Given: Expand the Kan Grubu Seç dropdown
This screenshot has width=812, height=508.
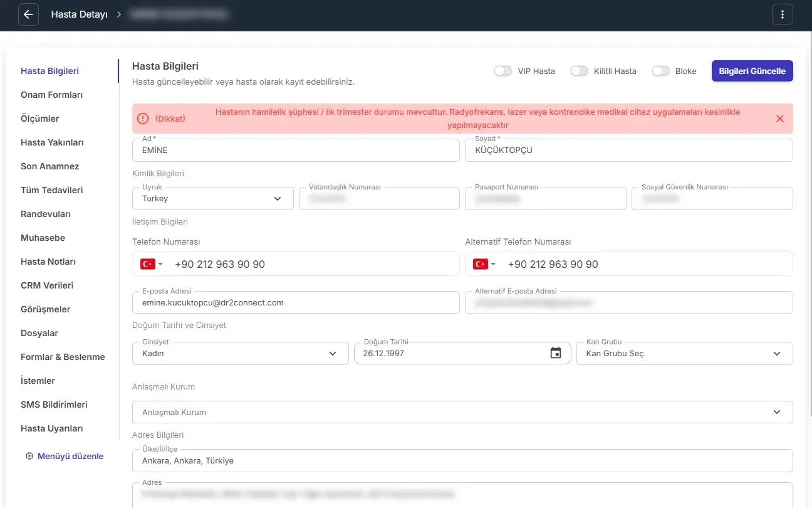Looking at the screenshot, I should pos(684,353).
